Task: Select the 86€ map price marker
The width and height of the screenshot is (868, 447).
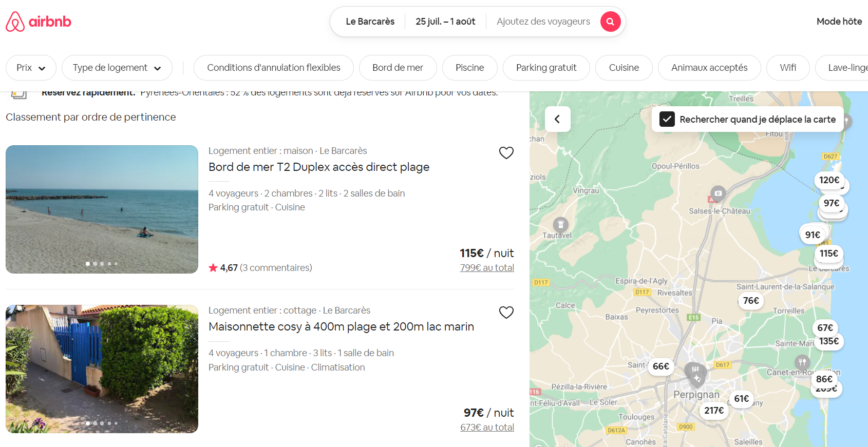Action: [x=824, y=379]
